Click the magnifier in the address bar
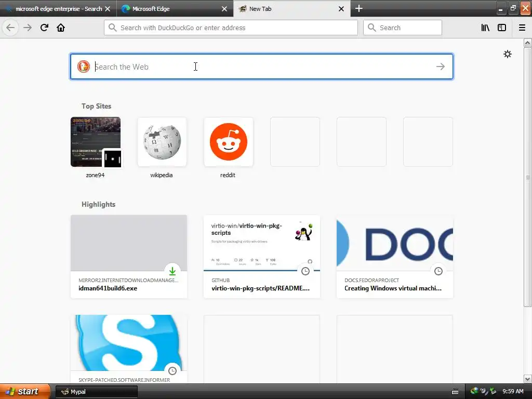The width and height of the screenshot is (532, 399). point(113,28)
